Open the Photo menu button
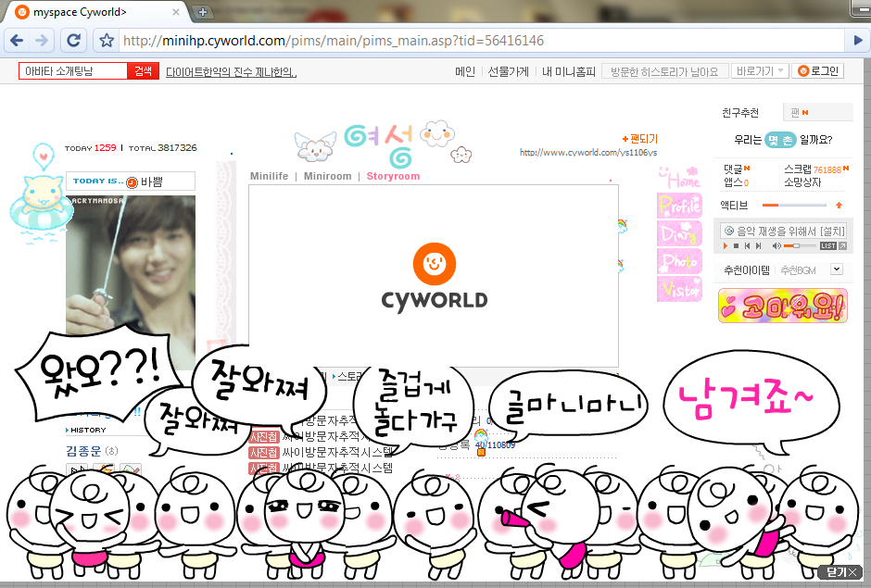Viewport: 871px width, 588px height. [x=679, y=261]
